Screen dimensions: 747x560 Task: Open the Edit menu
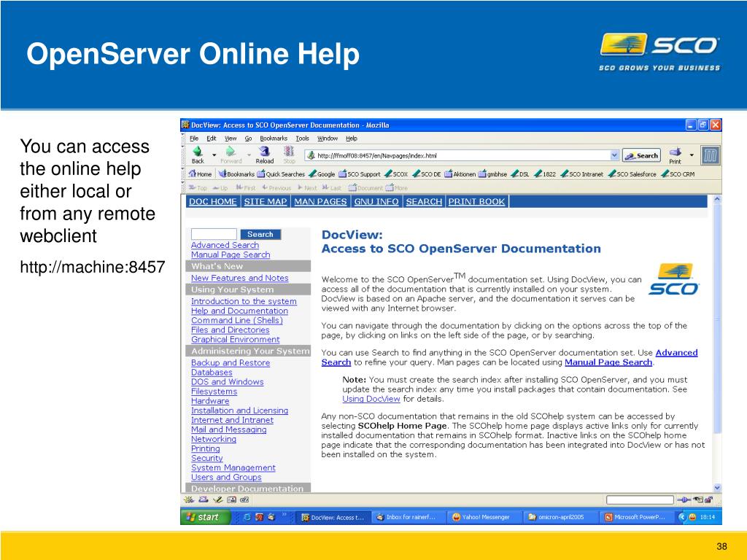click(x=211, y=139)
